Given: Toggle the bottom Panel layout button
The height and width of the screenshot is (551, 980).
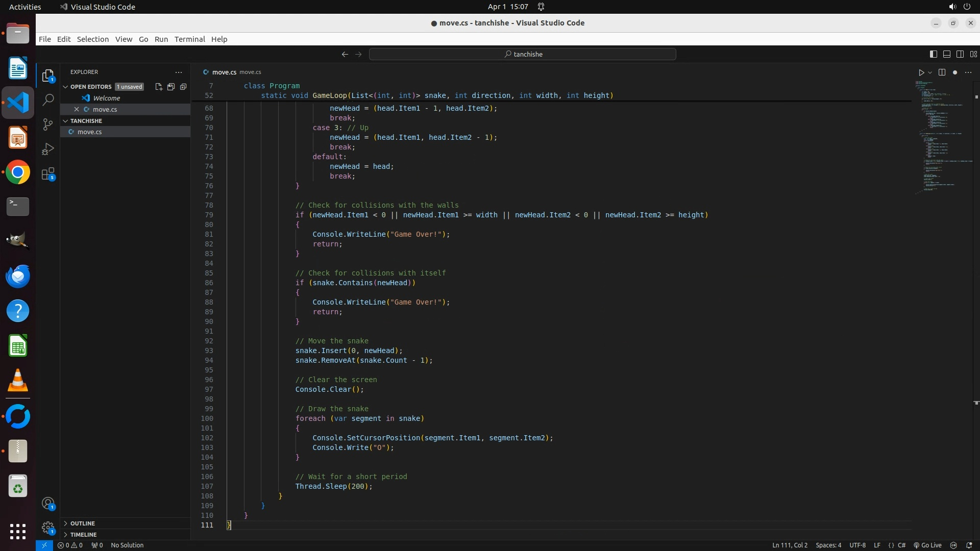Looking at the screenshot, I should click(946, 54).
